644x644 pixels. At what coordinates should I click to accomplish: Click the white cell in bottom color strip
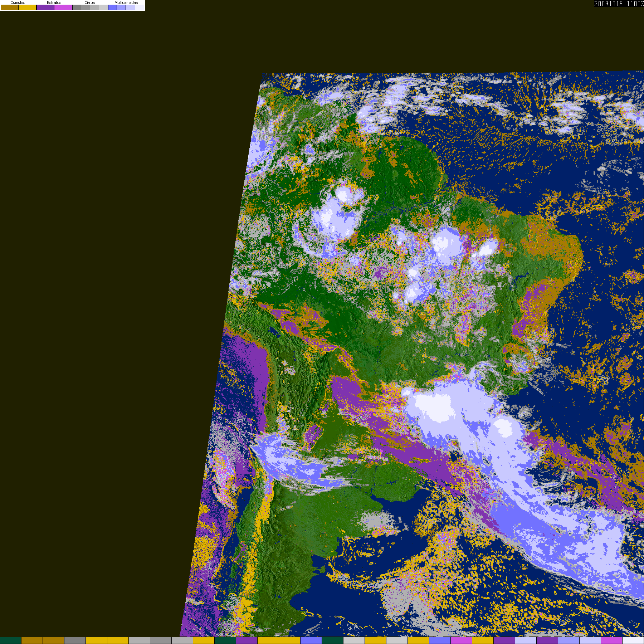pyautogui.click(x=633, y=640)
